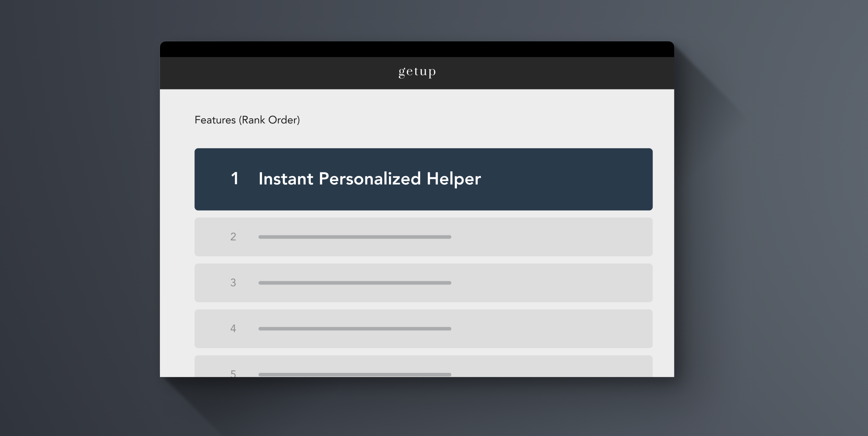This screenshot has width=868, height=436.
Task: Click the rank number 3
Action: [233, 283]
